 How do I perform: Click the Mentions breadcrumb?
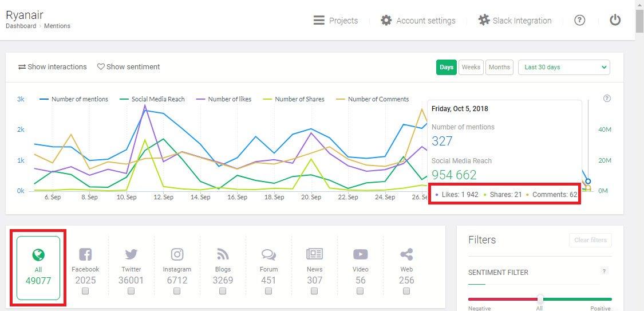pyautogui.click(x=57, y=26)
